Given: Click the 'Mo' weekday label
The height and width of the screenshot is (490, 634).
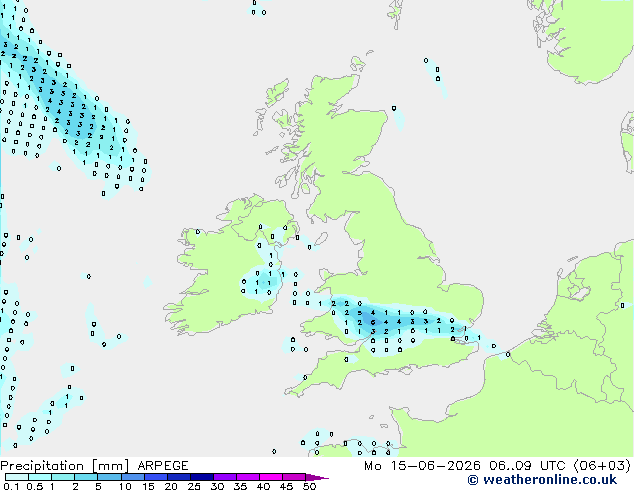Looking at the screenshot, I should click(373, 466).
